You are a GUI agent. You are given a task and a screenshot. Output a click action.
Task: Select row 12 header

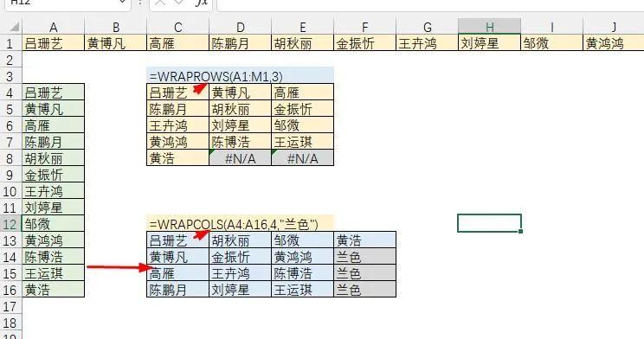pos(10,224)
